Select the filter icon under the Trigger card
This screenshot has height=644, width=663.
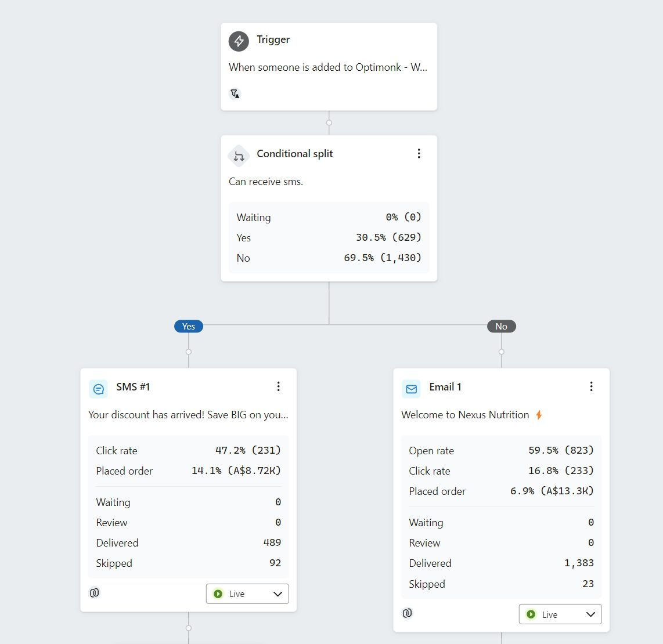coord(235,93)
